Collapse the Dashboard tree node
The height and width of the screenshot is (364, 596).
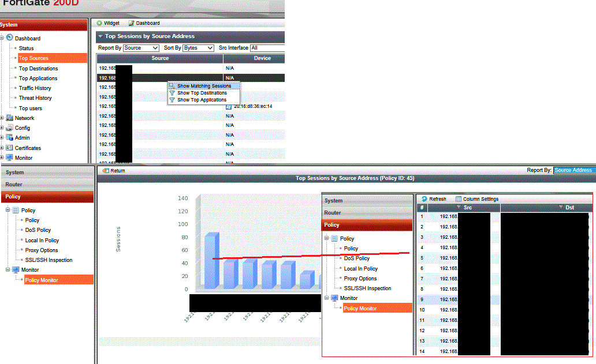2,37
